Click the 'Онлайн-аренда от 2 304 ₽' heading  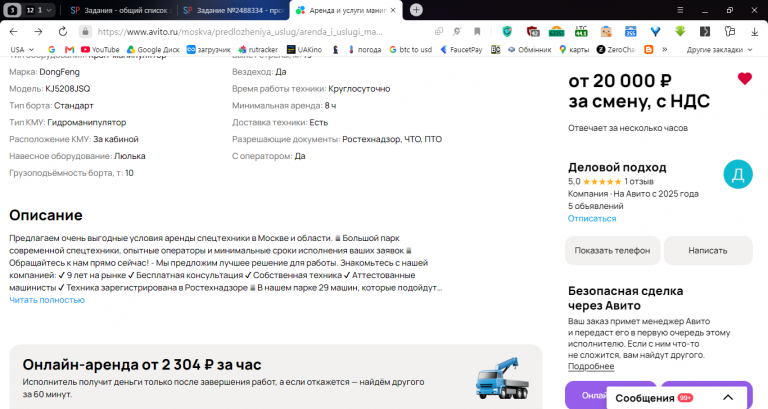(142, 364)
